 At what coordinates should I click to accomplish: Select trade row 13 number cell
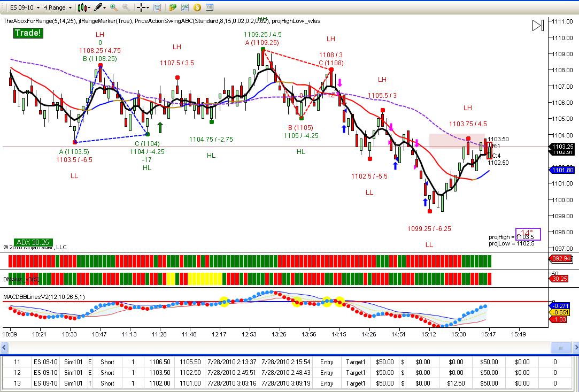coord(17,383)
